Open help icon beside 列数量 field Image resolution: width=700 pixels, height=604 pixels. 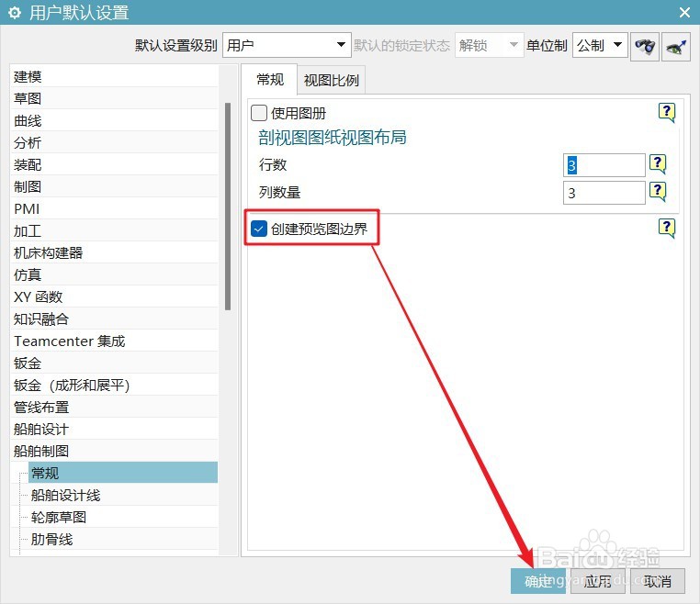pyautogui.click(x=658, y=191)
